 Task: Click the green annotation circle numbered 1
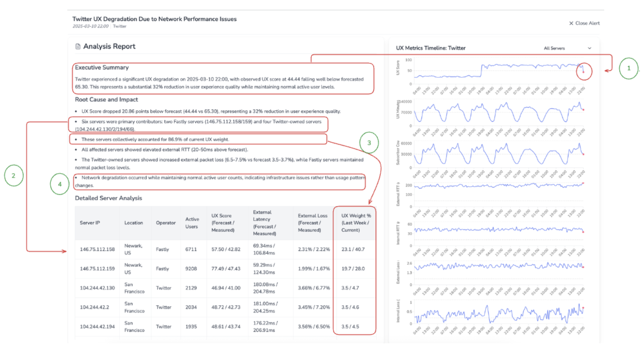[628, 69]
